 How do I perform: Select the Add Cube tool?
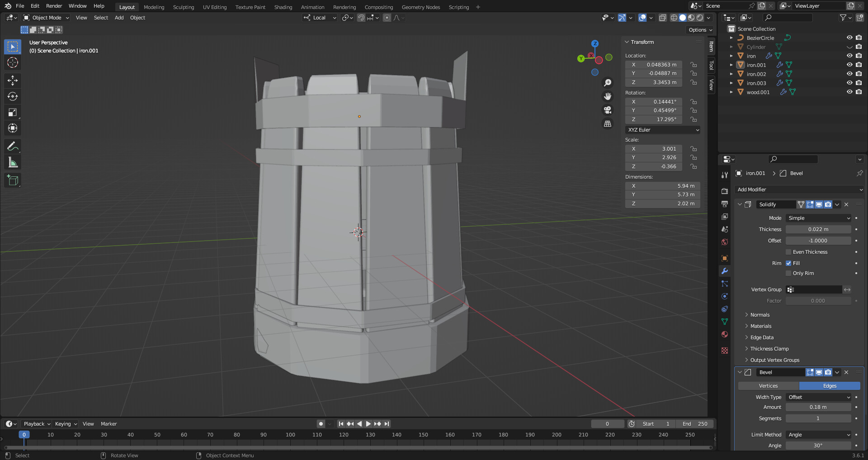pyautogui.click(x=12, y=180)
